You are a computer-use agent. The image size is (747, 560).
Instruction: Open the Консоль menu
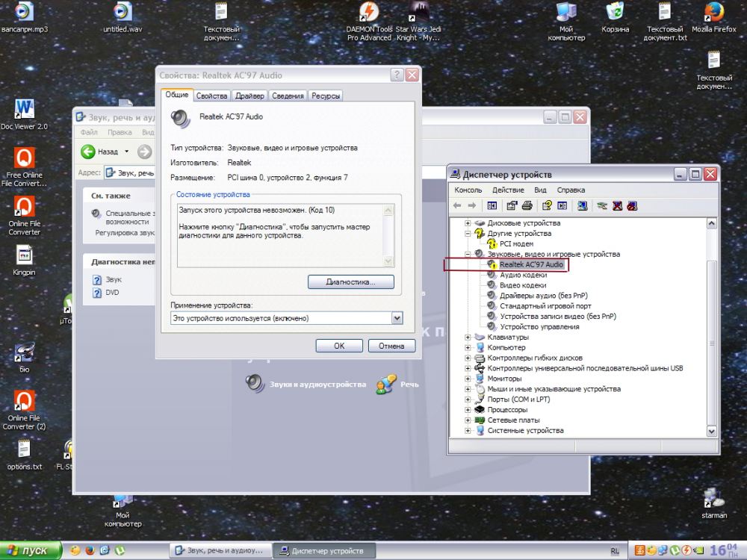(468, 190)
